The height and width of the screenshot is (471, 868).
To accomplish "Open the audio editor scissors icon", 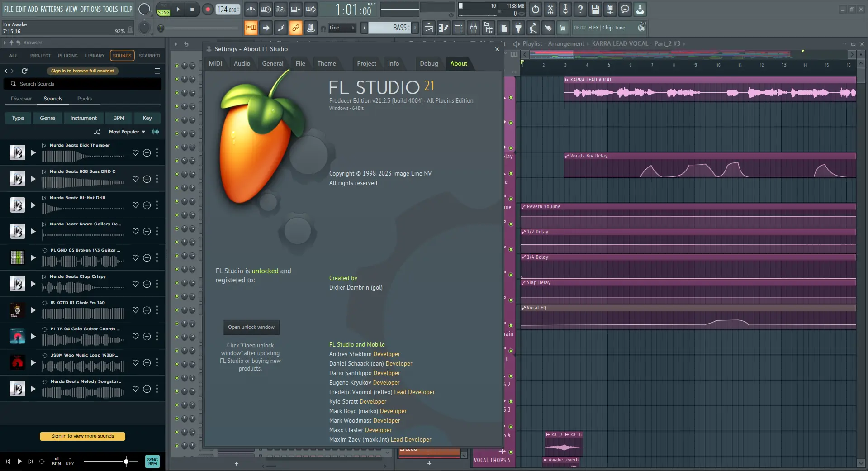I will point(550,9).
